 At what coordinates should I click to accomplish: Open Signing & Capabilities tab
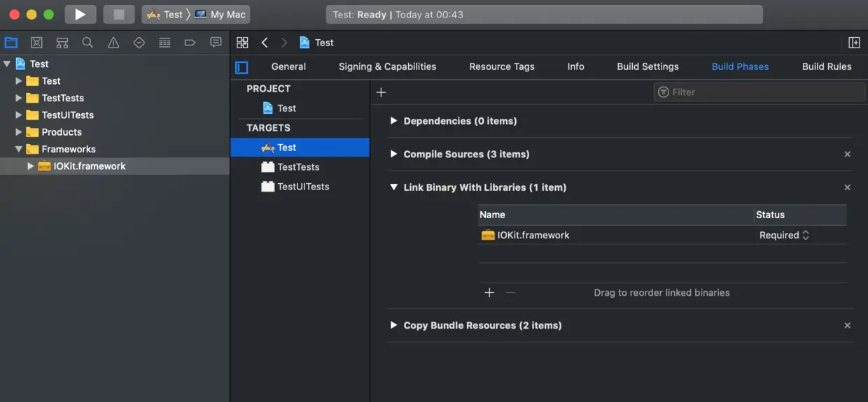(387, 66)
